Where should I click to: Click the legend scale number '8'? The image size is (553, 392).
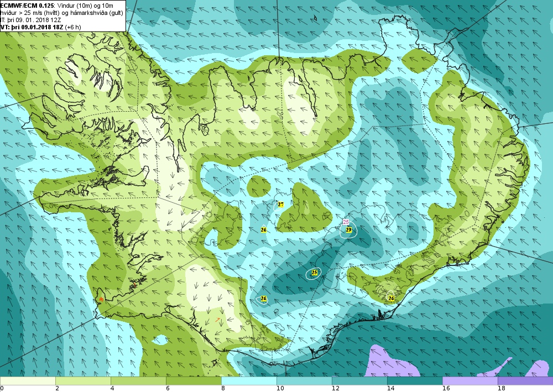click(223, 389)
